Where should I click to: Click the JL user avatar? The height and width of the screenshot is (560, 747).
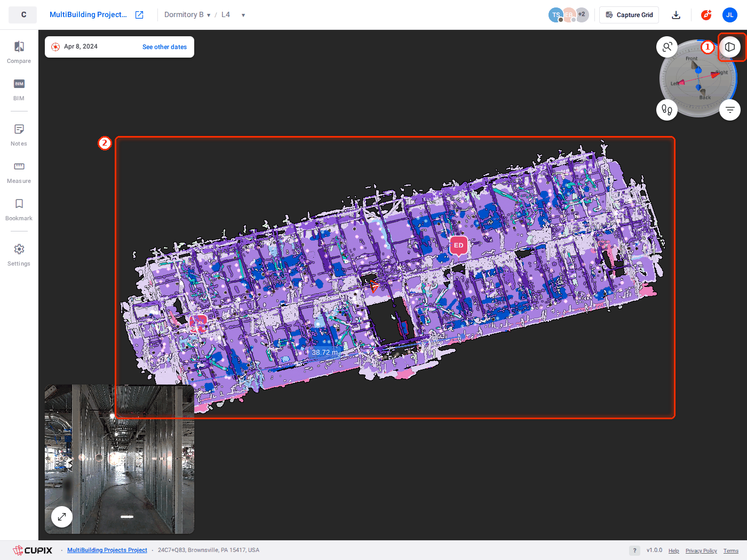tap(730, 15)
